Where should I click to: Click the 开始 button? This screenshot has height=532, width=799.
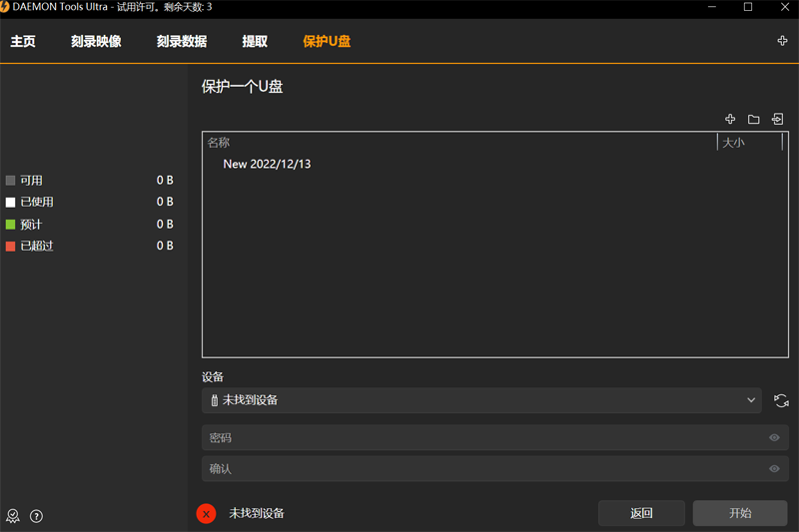point(740,513)
